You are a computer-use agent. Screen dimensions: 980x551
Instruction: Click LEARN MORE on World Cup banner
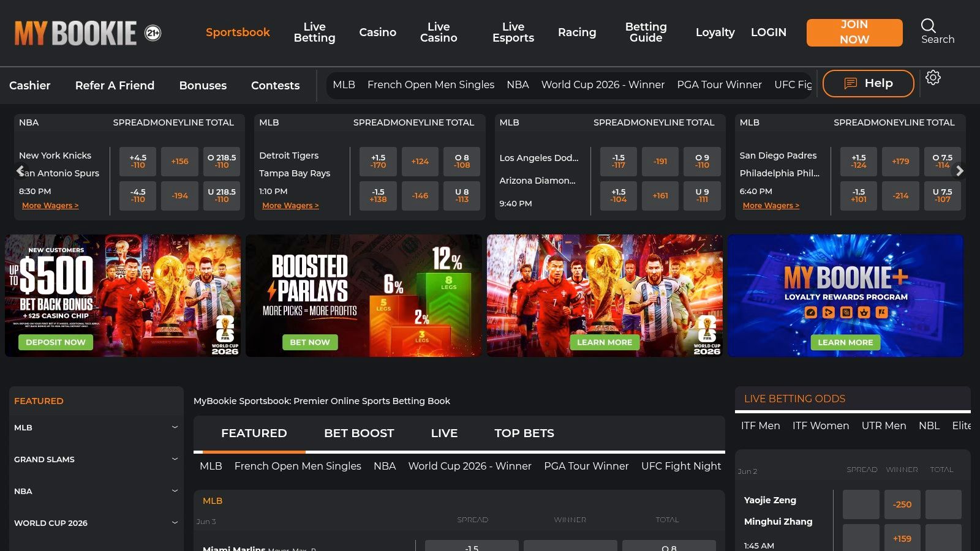click(605, 342)
